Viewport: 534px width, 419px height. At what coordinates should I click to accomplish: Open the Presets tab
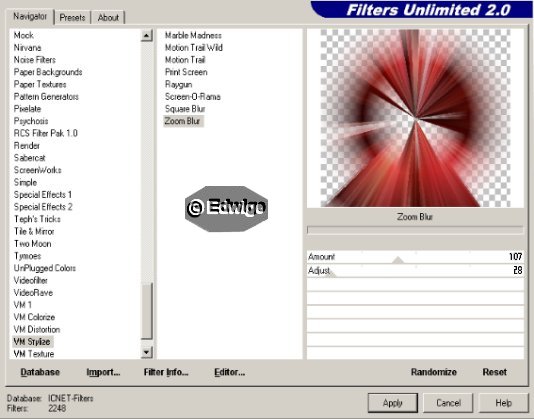coord(72,17)
